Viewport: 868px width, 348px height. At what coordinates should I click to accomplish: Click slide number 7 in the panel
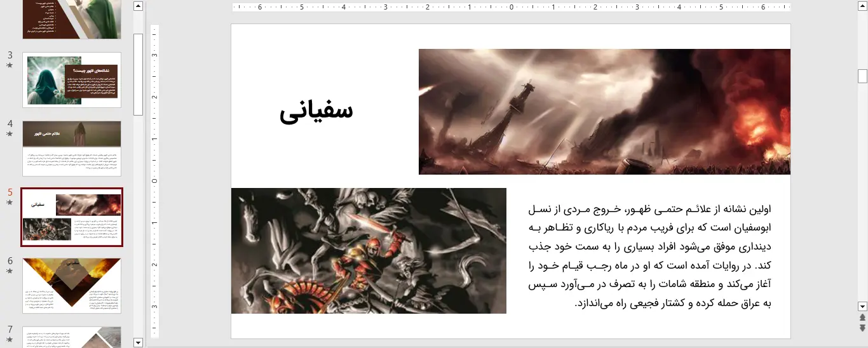[x=10, y=330]
